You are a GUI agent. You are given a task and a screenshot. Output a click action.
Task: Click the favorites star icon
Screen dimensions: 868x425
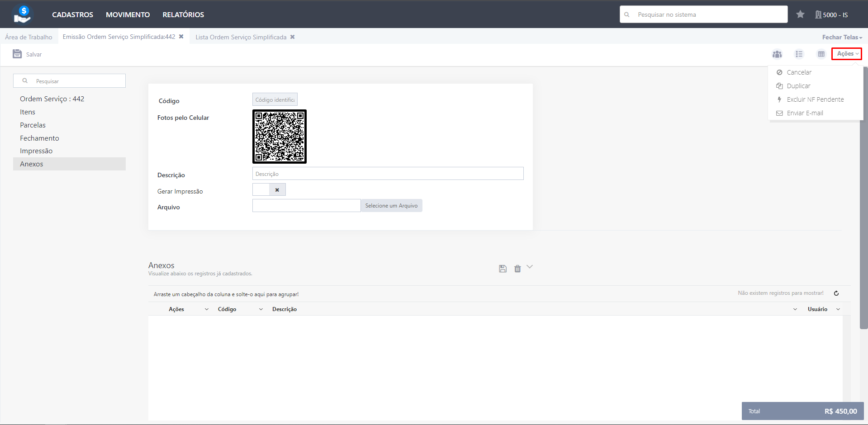[x=800, y=14]
